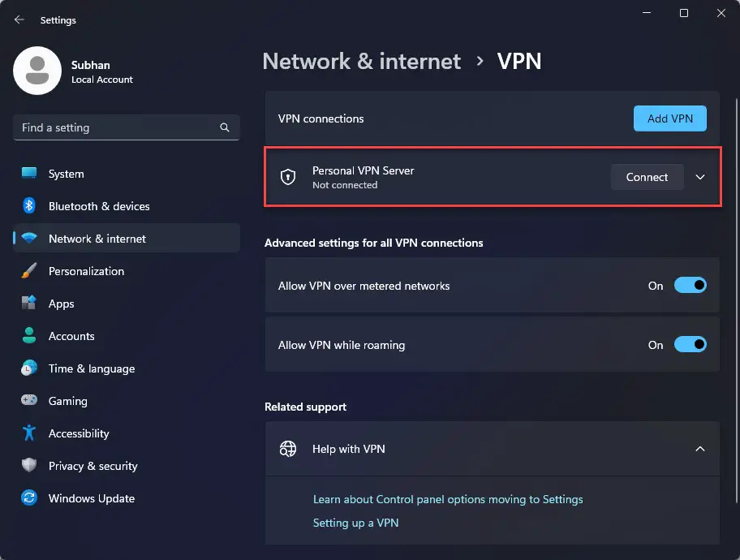
Task: Click the back arrow in title bar
Action: pos(19,19)
